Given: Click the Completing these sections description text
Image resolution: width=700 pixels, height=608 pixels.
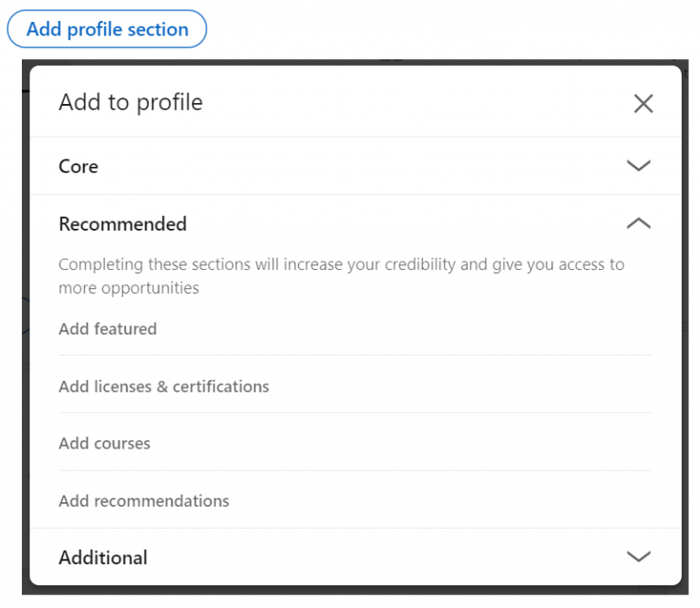Looking at the screenshot, I should 273,265.
